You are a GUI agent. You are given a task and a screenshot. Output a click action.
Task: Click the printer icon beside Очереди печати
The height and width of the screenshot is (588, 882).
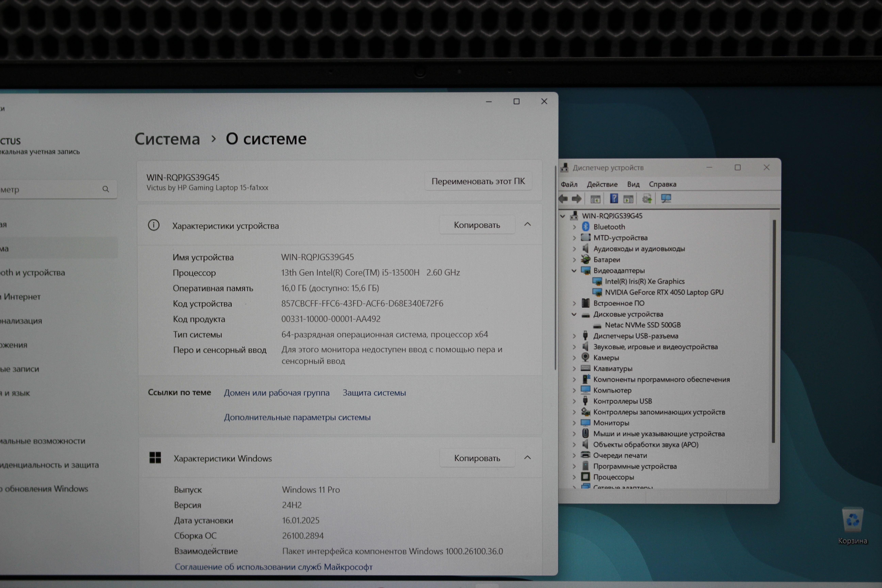pyautogui.click(x=585, y=455)
